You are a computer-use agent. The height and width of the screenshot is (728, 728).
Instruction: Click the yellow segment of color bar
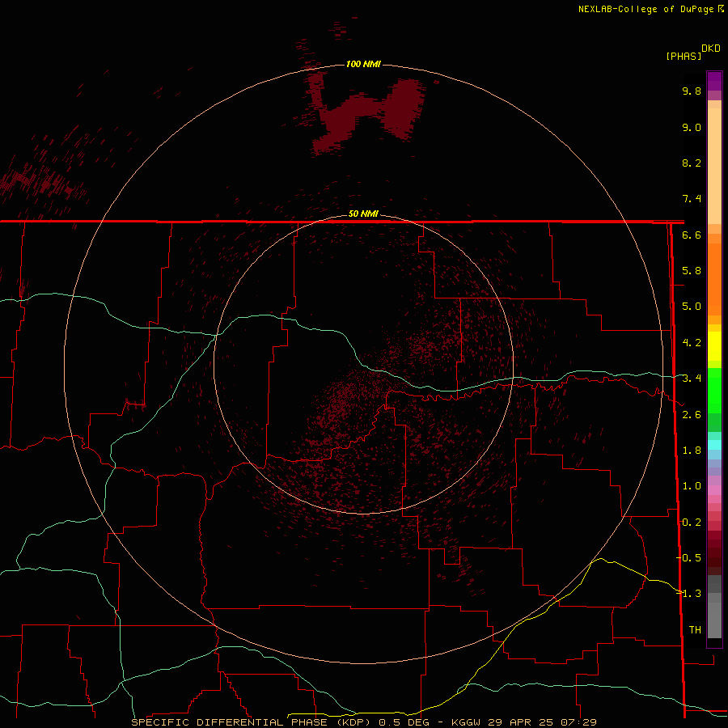tap(714, 346)
